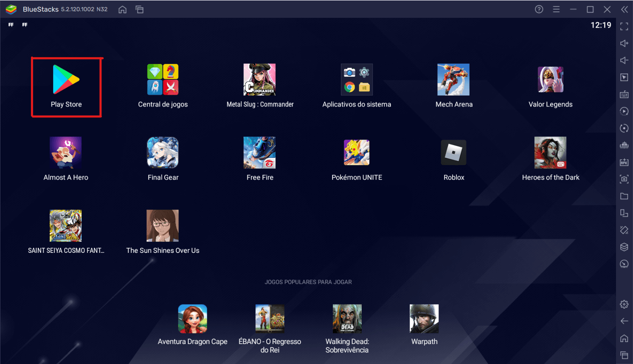Open the BlueStacks hamburger menu
Viewport: 633px width, 364px height.
[x=556, y=9]
